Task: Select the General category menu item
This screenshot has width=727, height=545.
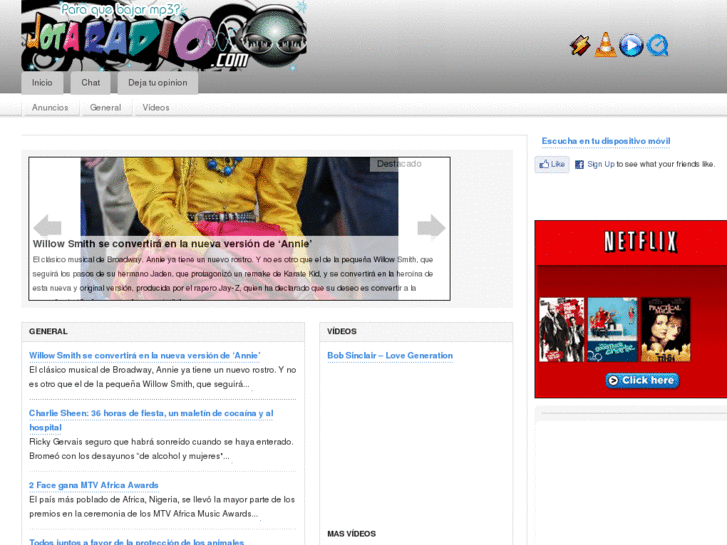Action: click(105, 108)
